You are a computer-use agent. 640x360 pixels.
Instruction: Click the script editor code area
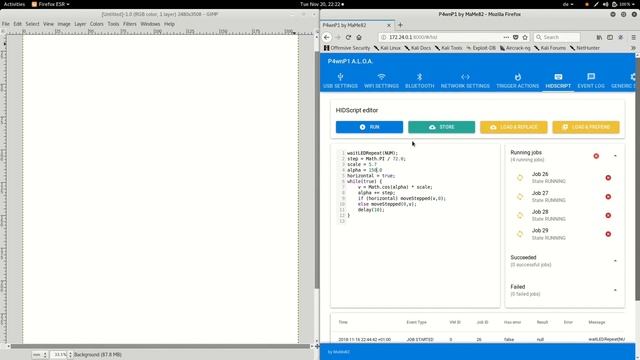coord(415,225)
